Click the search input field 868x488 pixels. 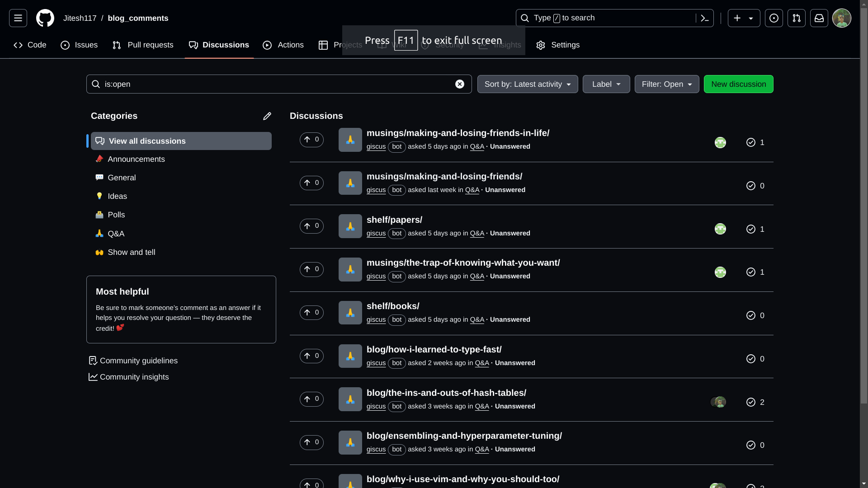(x=279, y=84)
